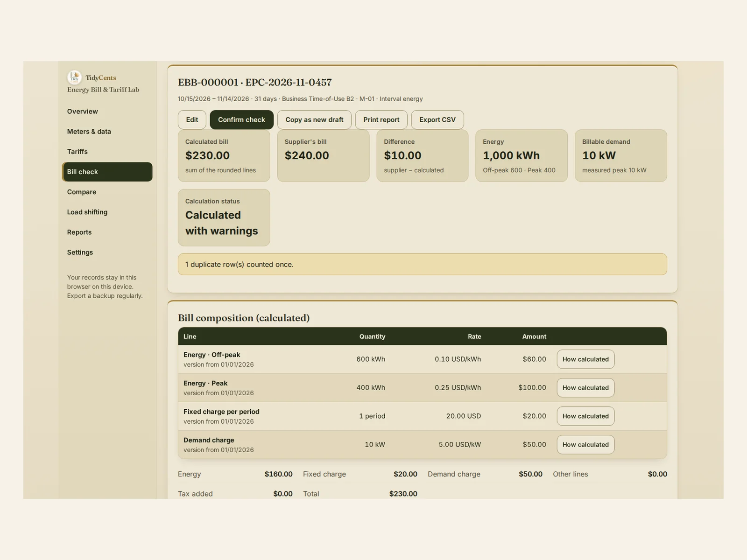
Task: Click the Supplier's bill $240.00 card
Action: coord(323,156)
